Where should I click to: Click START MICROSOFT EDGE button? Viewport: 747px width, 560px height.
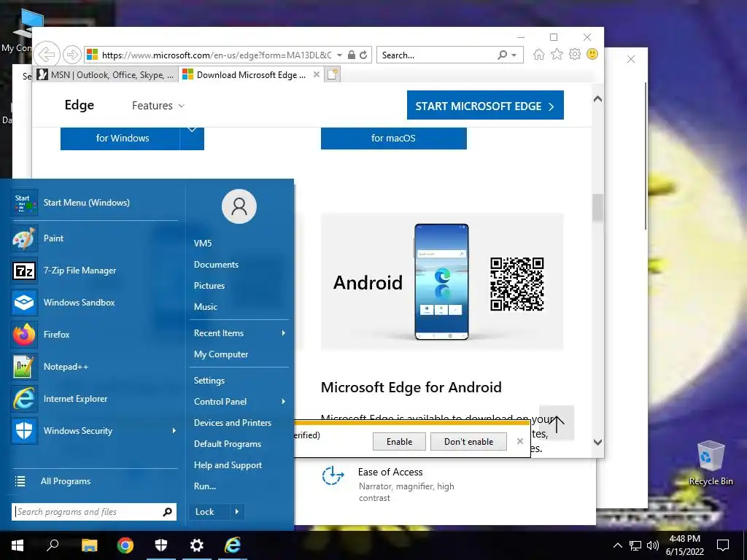point(485,105)
